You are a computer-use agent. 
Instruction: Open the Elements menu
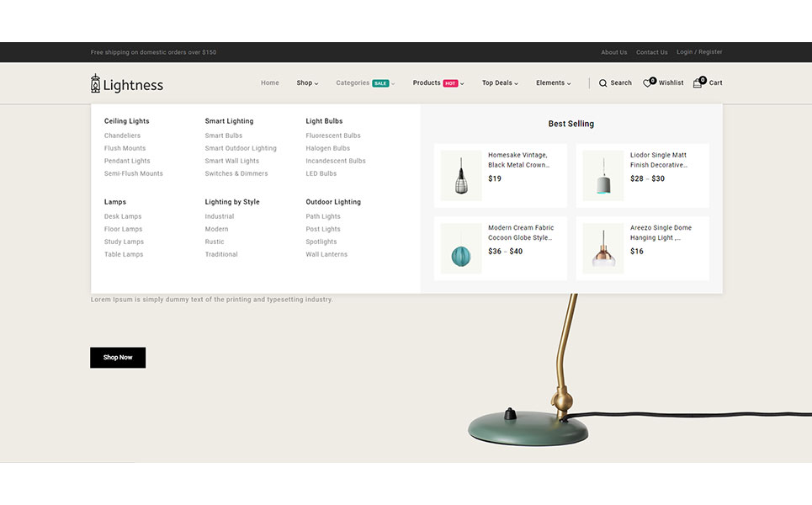point(553,83)
